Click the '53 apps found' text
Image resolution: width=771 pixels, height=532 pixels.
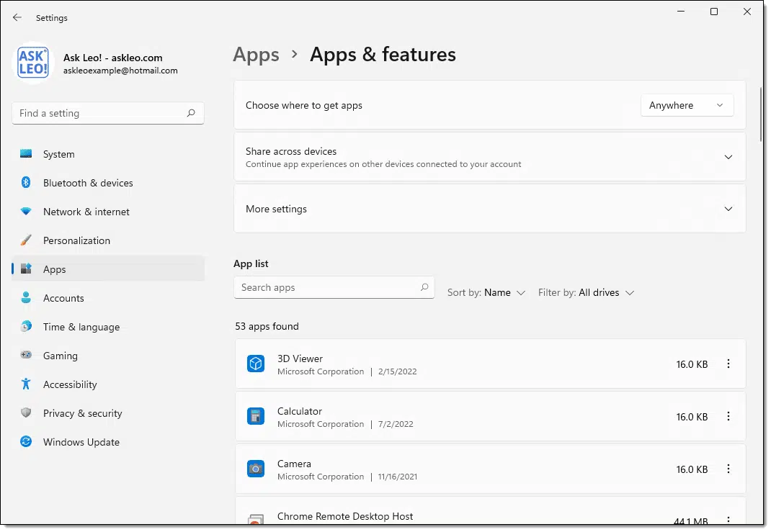pos(267,327)
